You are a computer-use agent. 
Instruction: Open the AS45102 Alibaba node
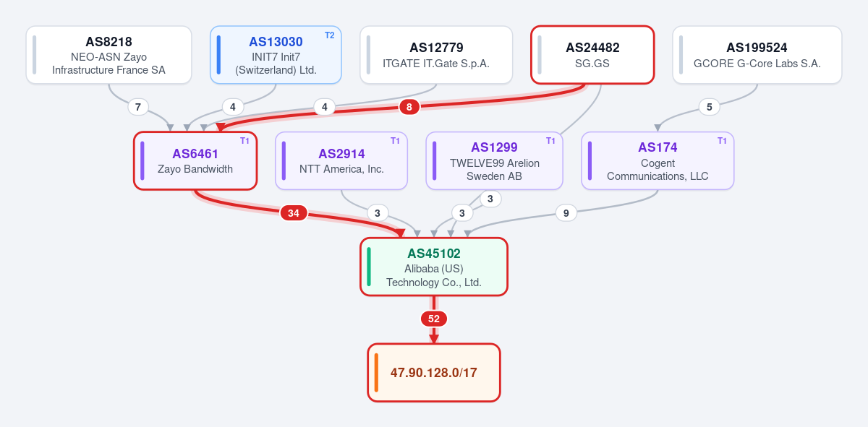(x=434, y=267)
